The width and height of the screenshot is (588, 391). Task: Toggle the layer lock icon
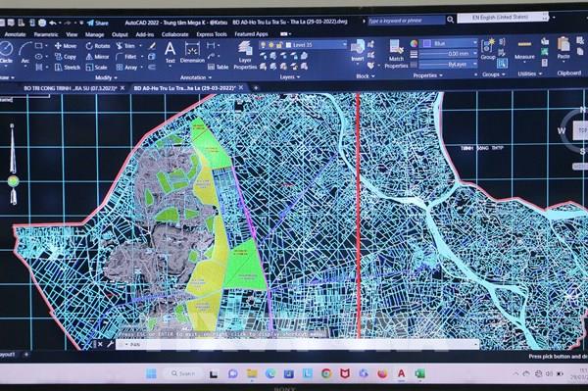point(279,45)
